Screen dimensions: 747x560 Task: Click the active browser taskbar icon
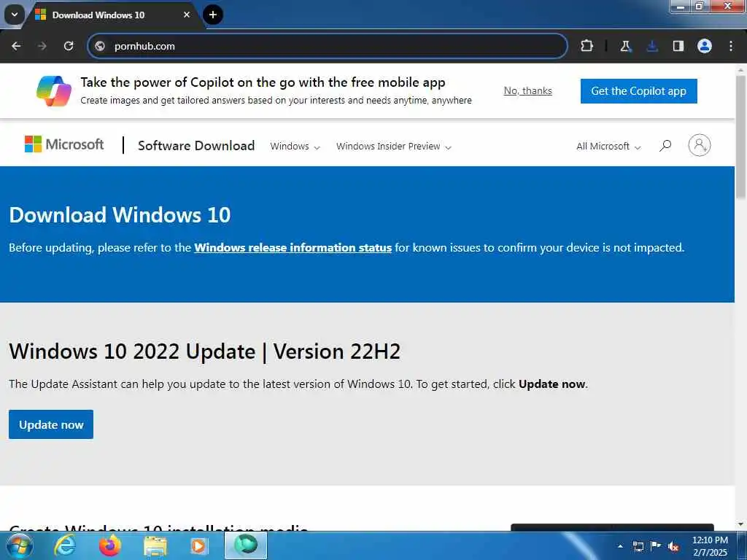click(x=246, y=545)
